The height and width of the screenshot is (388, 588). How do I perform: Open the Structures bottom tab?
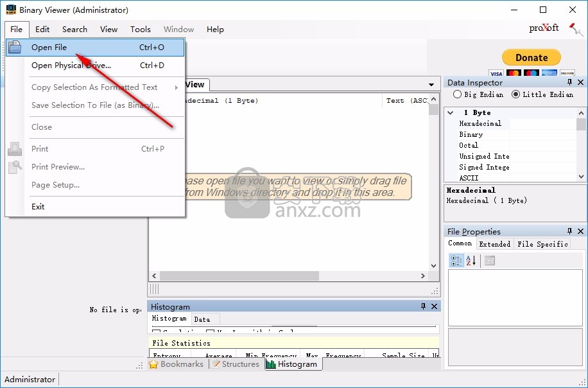pos(236,364)
